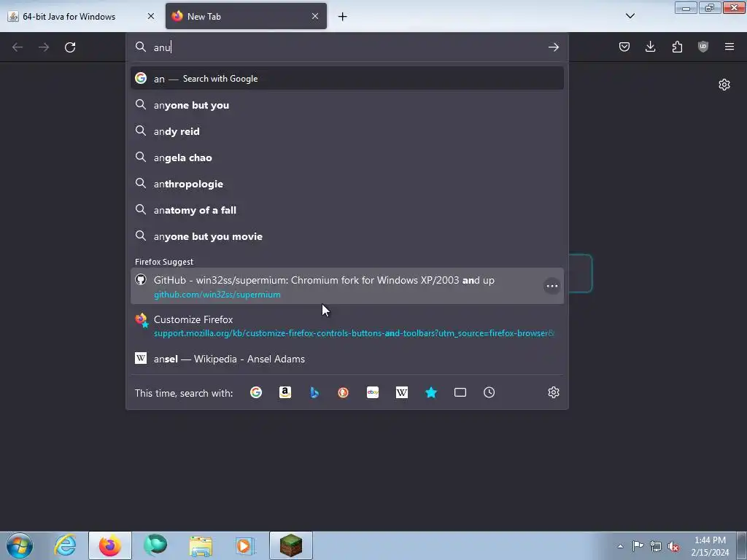The image size is (747, 560).
Task: Launch Internet Explorer from taskbar
Action: 65,545
